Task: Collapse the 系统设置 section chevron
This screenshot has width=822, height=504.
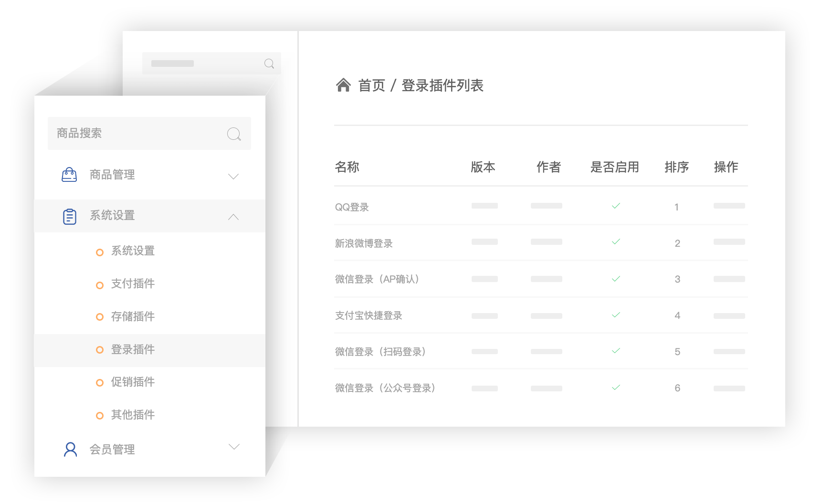Action: [233, 217]
